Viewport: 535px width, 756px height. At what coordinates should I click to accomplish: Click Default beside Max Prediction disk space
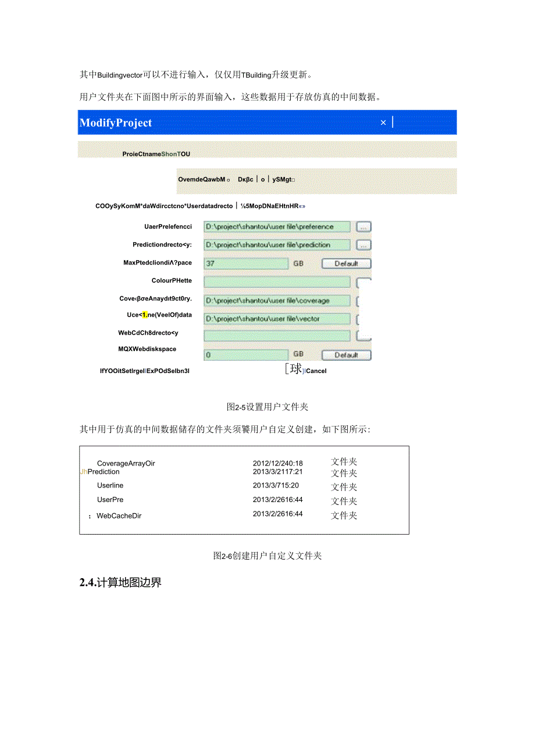tap(346, 263)
